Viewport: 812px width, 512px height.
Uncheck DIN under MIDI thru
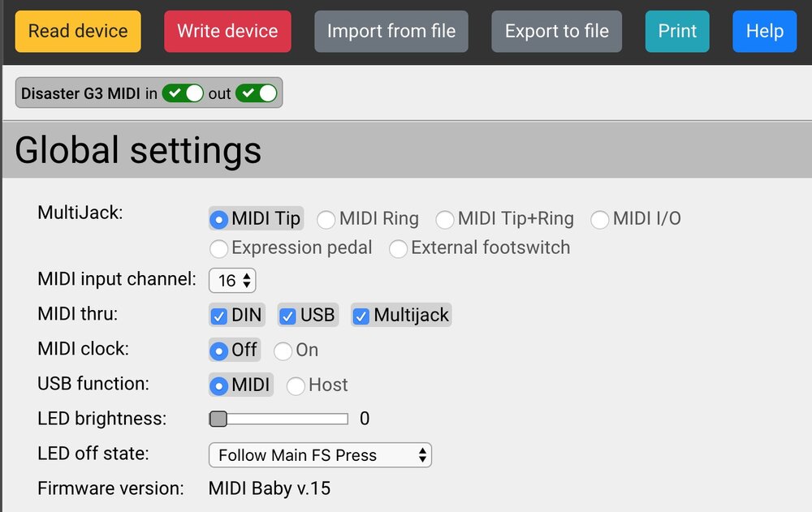218,316
